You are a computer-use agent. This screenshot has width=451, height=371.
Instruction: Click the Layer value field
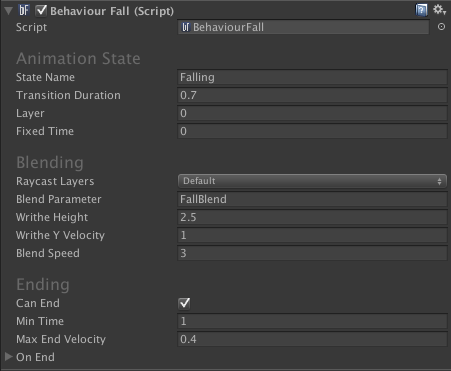312,113
